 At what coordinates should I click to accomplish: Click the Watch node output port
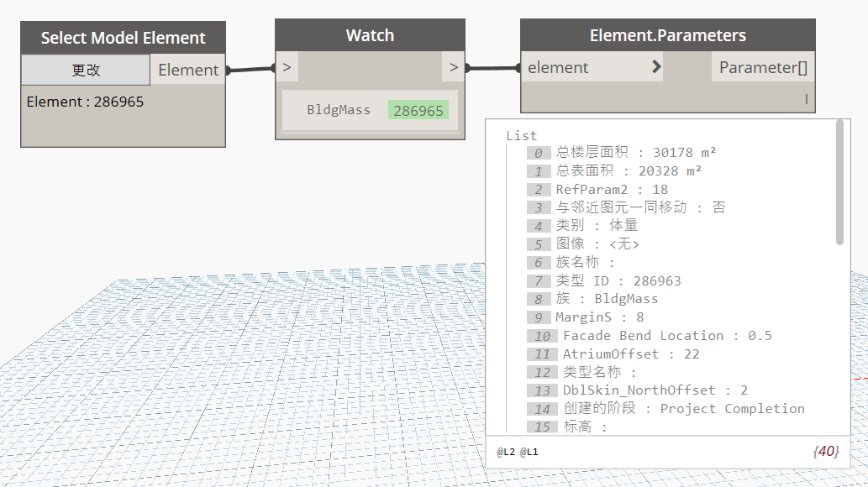454,67
